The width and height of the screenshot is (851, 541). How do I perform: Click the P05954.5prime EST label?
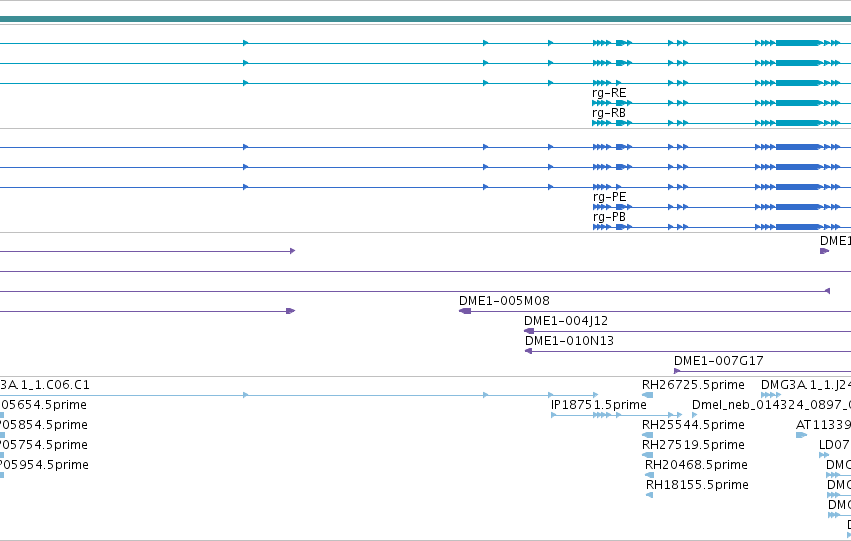click(x=45, y=465)
